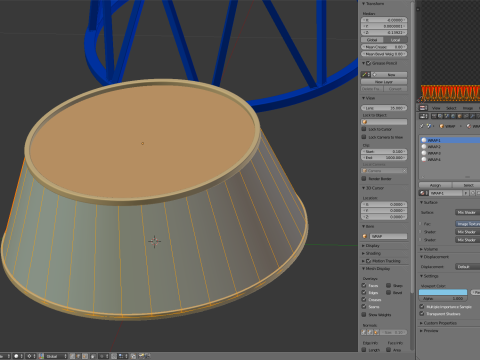This screenshot has width=480, height=360.
Task: Toggle the Creases overlay checkbox
Action: point(364,299)
